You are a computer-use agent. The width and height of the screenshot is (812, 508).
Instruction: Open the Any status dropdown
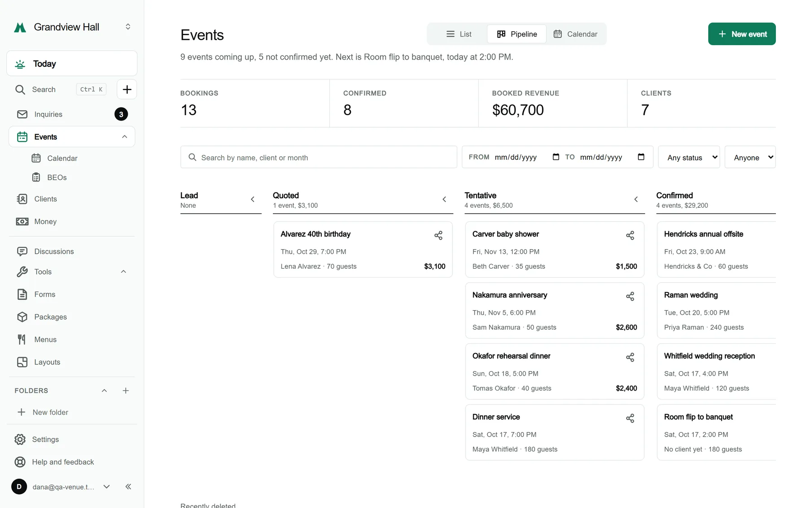point(689,157)
